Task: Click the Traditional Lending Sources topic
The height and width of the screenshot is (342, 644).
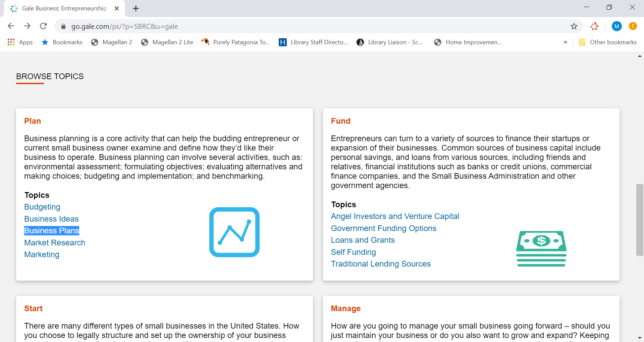Action: tap(381, 264)
